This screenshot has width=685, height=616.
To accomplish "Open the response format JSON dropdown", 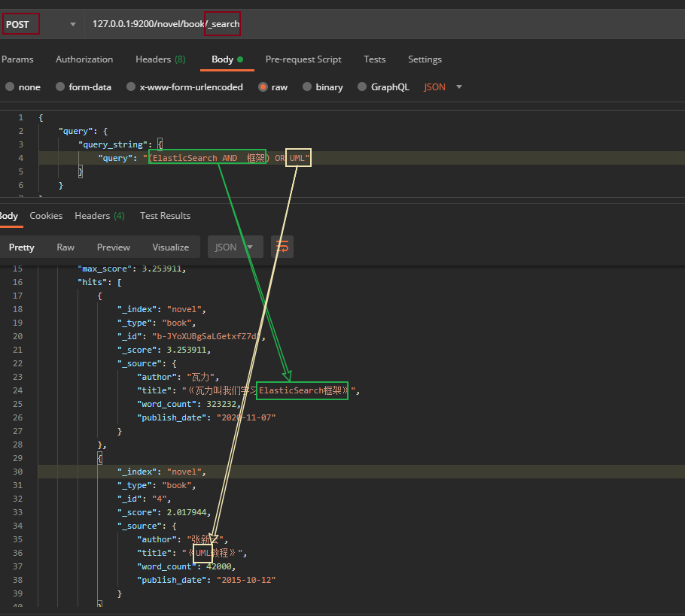I will pos(235,247).
